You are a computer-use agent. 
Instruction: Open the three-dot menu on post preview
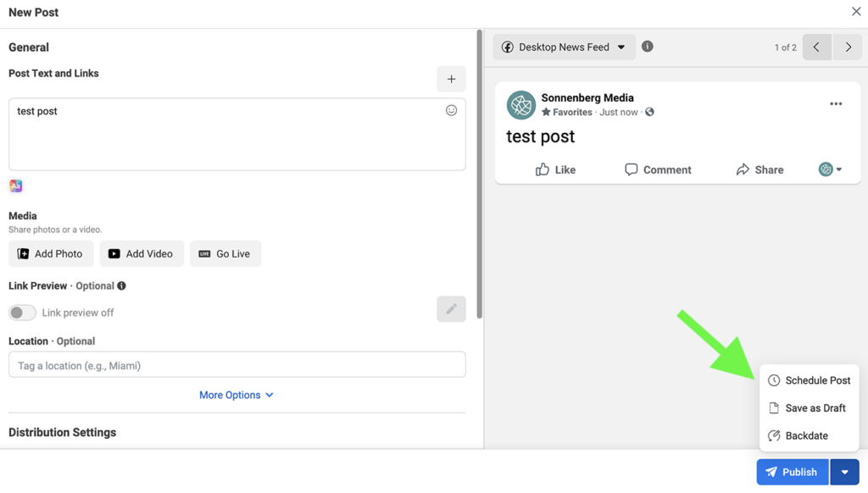coord(836,104)
